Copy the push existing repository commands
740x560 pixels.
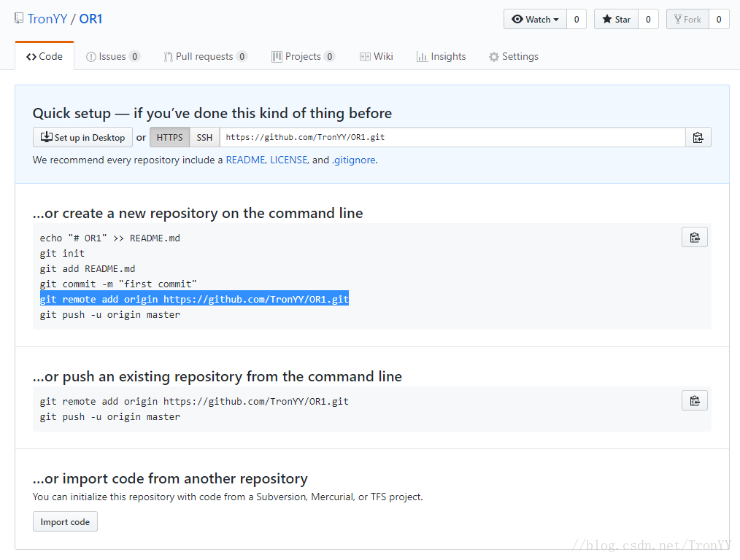point(695,400)
